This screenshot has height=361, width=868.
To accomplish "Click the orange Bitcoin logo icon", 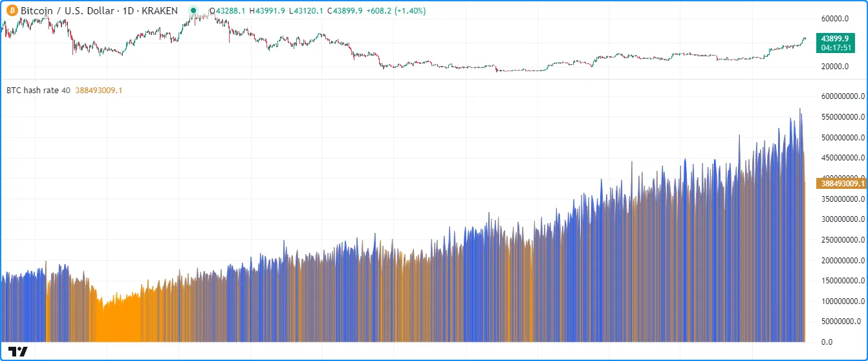I will tap(12, 11).
